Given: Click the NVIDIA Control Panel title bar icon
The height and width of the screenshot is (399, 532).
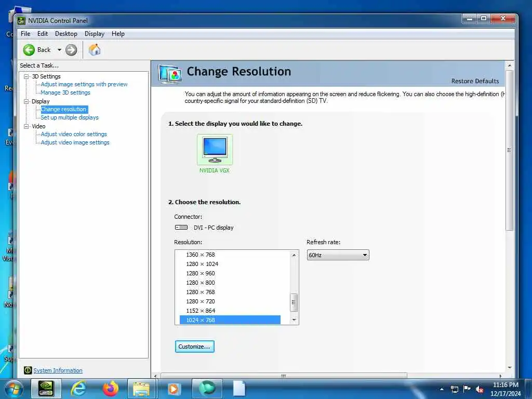Looking at the screenshot, I should pyautogui.click(x=21, y=21).
